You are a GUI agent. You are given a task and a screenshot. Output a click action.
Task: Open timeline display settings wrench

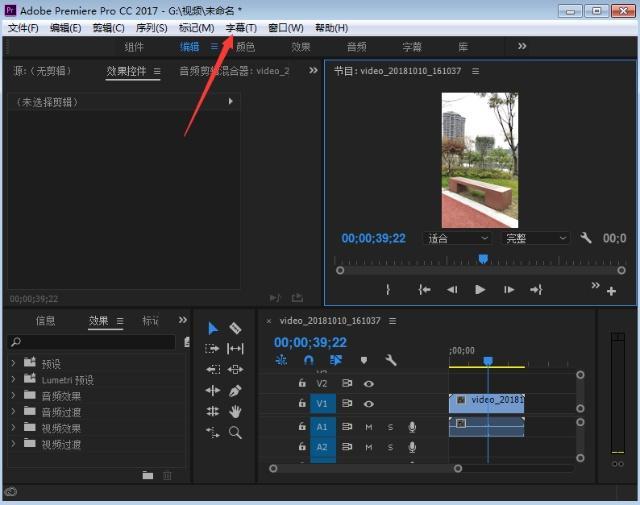[x=391, y=360]
